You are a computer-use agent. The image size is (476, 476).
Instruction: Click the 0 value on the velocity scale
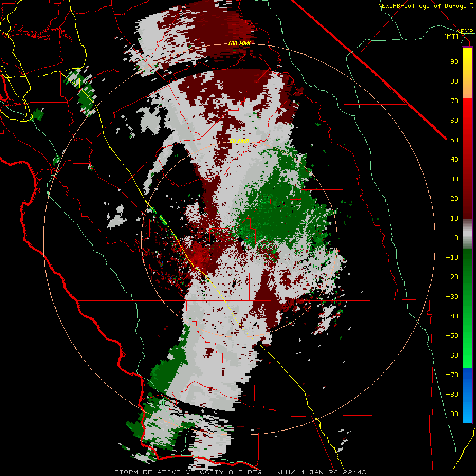click(x=456, y=237)
